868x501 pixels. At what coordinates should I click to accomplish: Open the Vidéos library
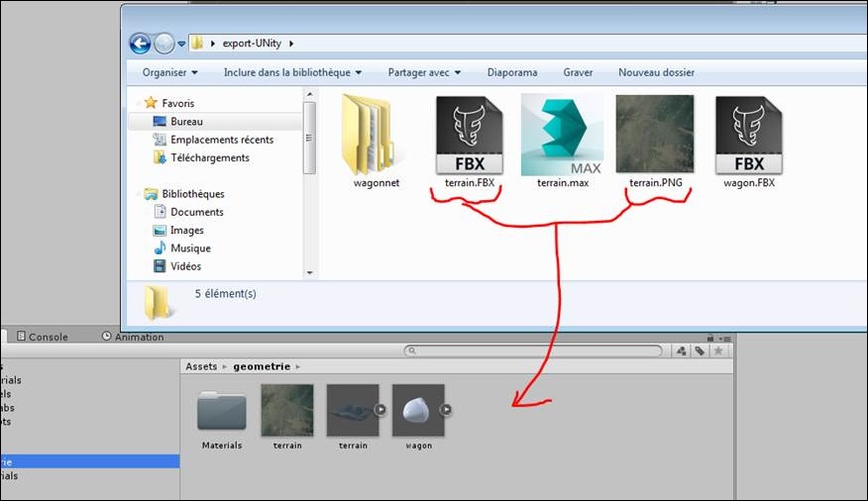[x=177, y=266]
